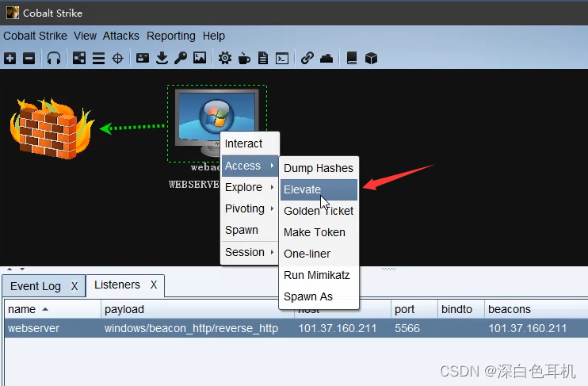Sort by payload column header
Viewport: 588px width, 386px height.
tap(197, 309)
